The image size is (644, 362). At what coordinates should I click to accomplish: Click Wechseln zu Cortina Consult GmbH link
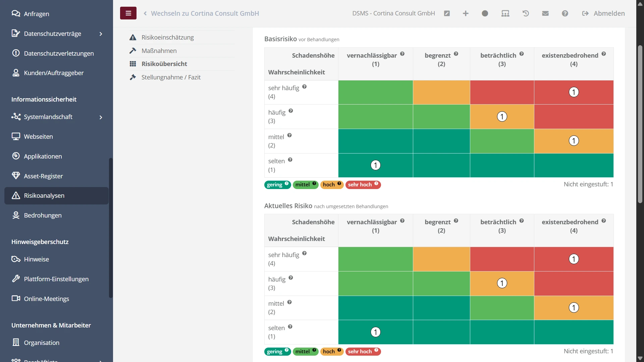[x=205, y=13]
